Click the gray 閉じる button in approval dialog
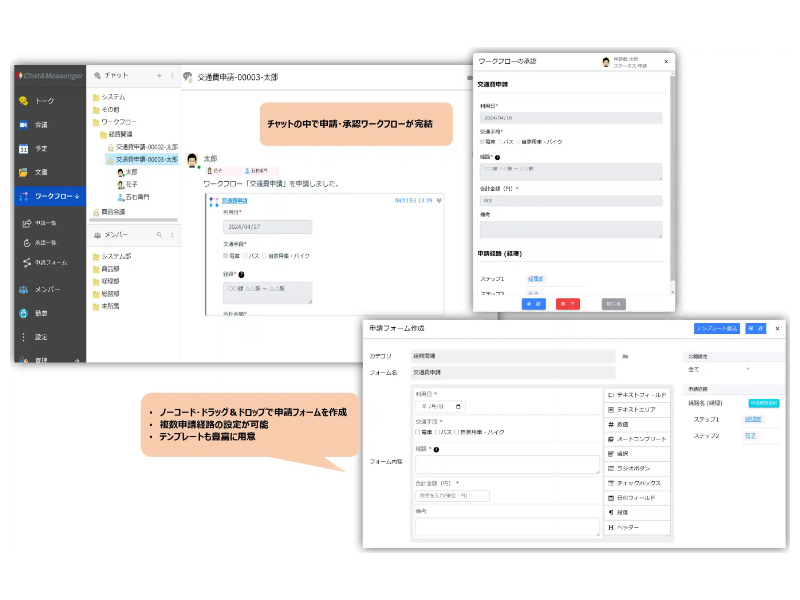This screenshot has width=800, height=600. pyautogui.click(x=614, y=304)
